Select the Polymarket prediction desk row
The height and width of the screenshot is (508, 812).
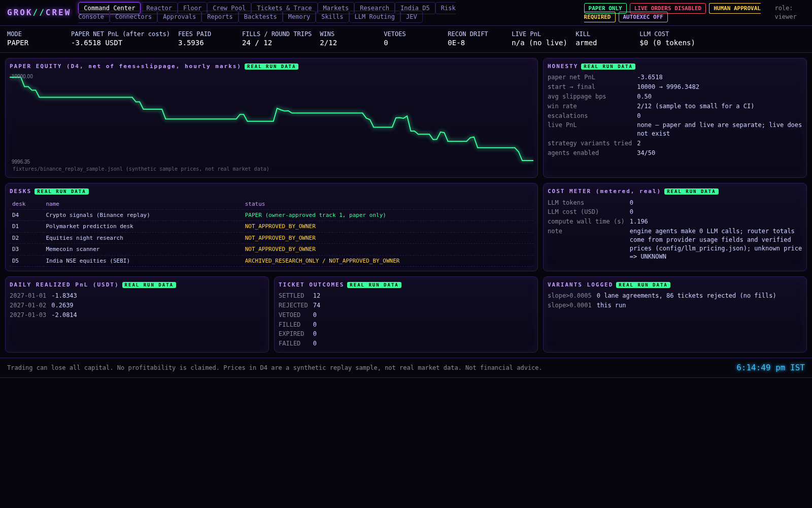272,227
